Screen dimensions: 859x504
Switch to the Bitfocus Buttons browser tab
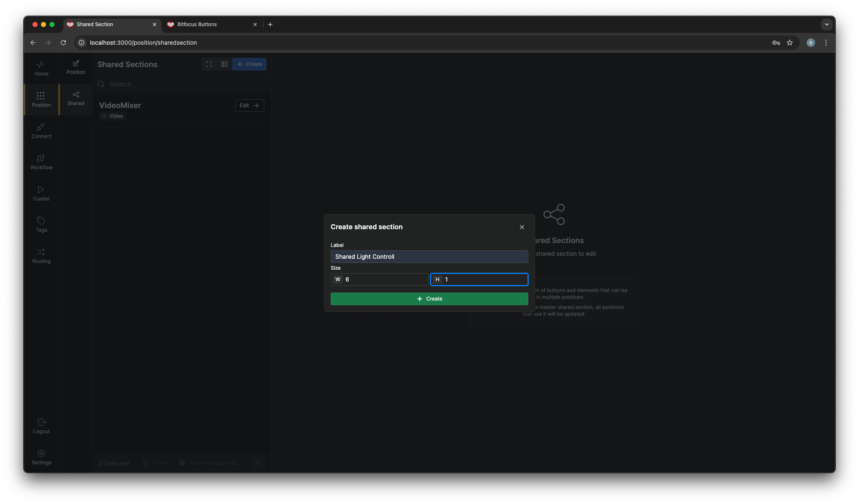tap(212, 24)
